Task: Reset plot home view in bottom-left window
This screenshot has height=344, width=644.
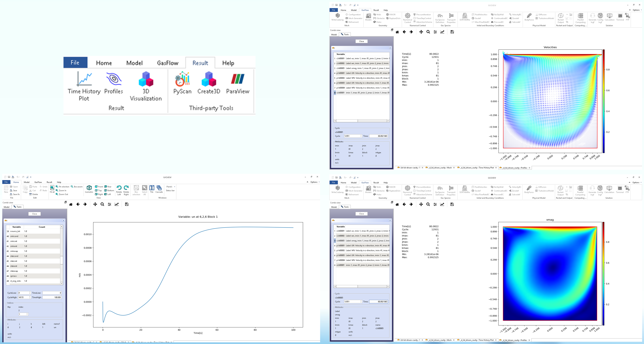Action: (x=71, y=205)
